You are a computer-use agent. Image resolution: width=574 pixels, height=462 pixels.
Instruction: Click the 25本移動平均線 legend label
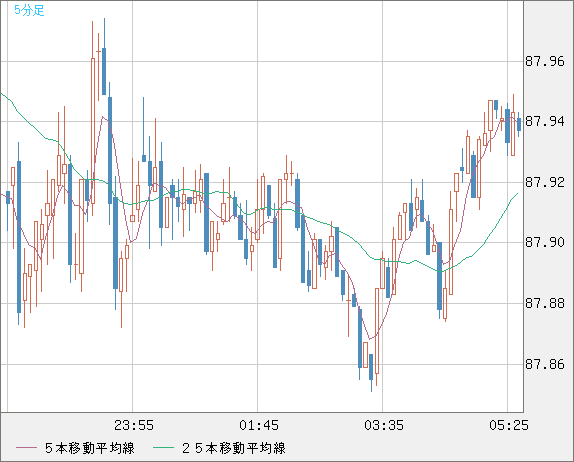tap(234, 448)
